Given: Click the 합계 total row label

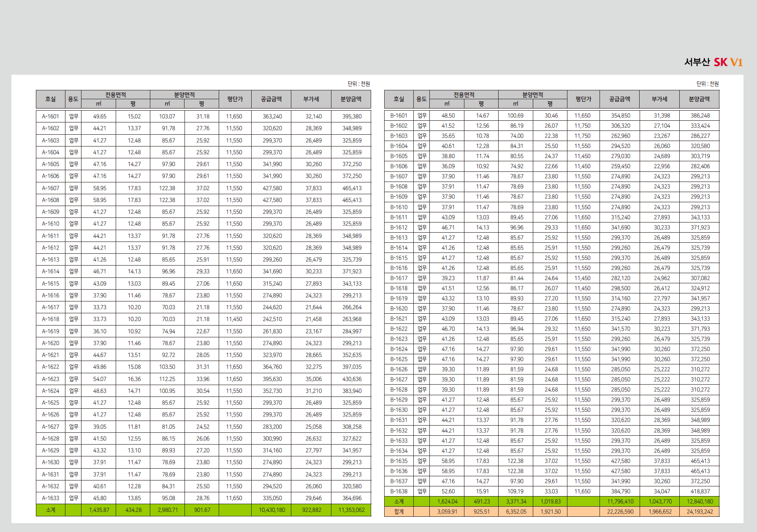Looking at the screenshot, I should (x=399, y=512).
